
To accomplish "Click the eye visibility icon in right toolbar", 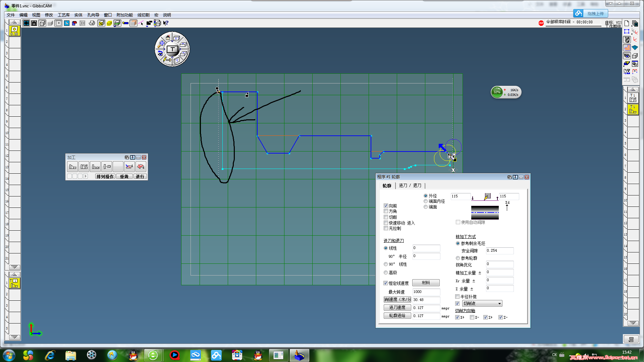I will [x=627, y=56].
